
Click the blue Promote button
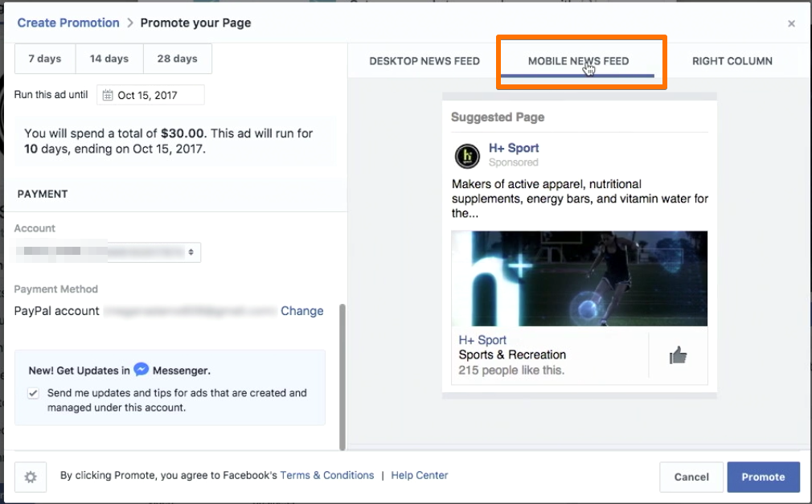point(763,477)
